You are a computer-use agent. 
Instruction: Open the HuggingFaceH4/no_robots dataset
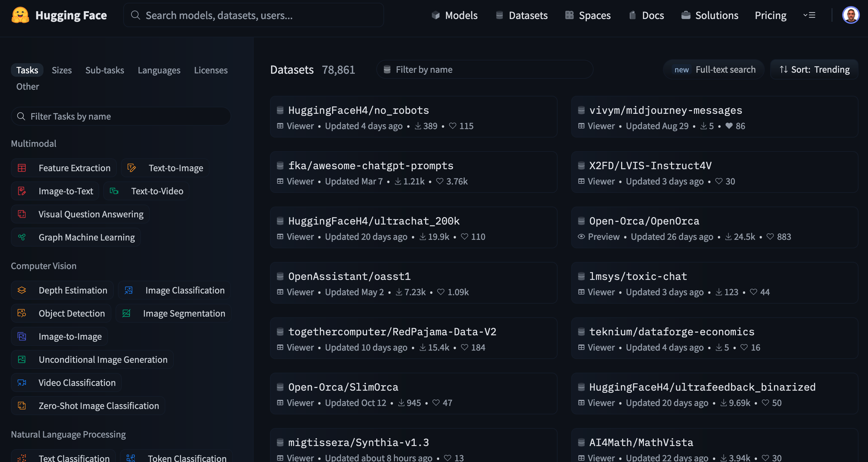[x=358, y=110]
